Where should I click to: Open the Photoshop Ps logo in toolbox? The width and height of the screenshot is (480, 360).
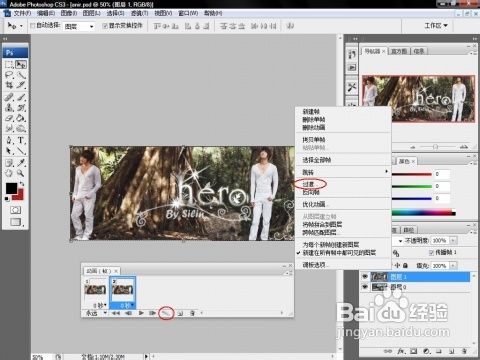tap(15, 53)
